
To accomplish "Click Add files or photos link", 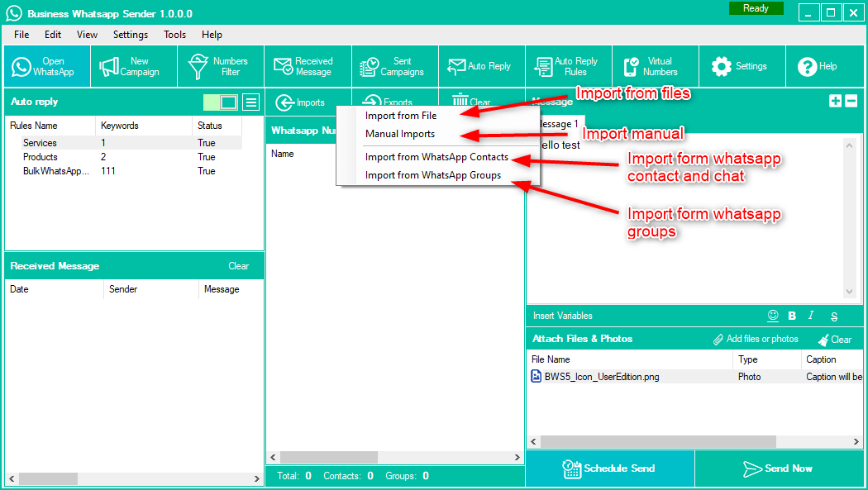I will click(x=755, y=340).
